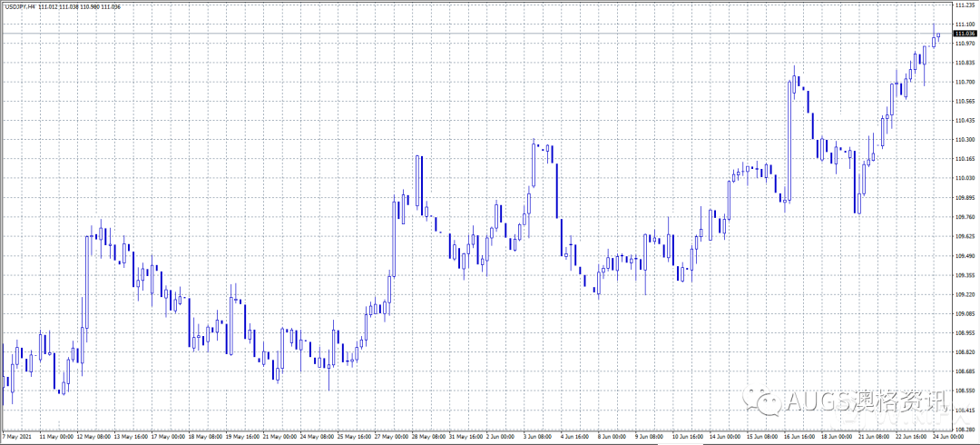980x445 pixels.
Task: Click the 110.030 price axis label
Action: (964, 178)
